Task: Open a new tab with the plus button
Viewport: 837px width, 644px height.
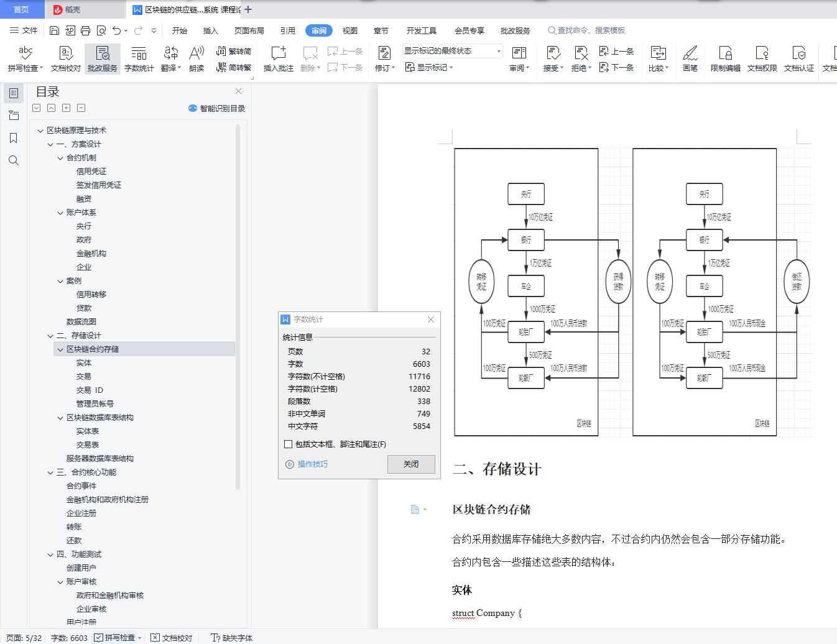Action: click(248, 9)
